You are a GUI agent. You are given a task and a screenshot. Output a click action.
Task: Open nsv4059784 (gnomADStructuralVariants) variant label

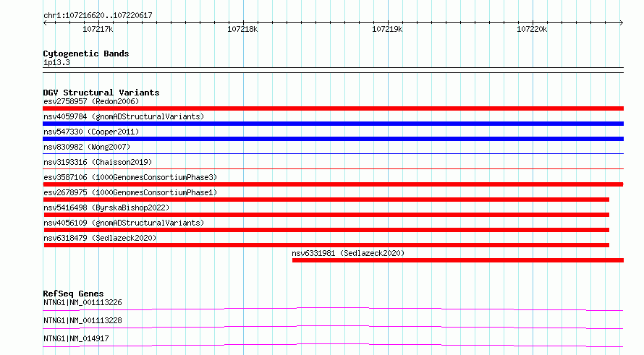(124, 116)
